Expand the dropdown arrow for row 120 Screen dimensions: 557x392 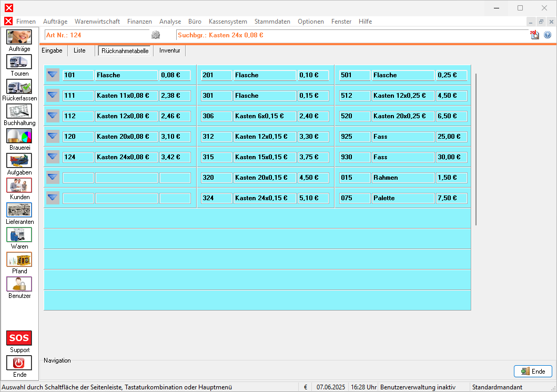(x=53, y=137)
